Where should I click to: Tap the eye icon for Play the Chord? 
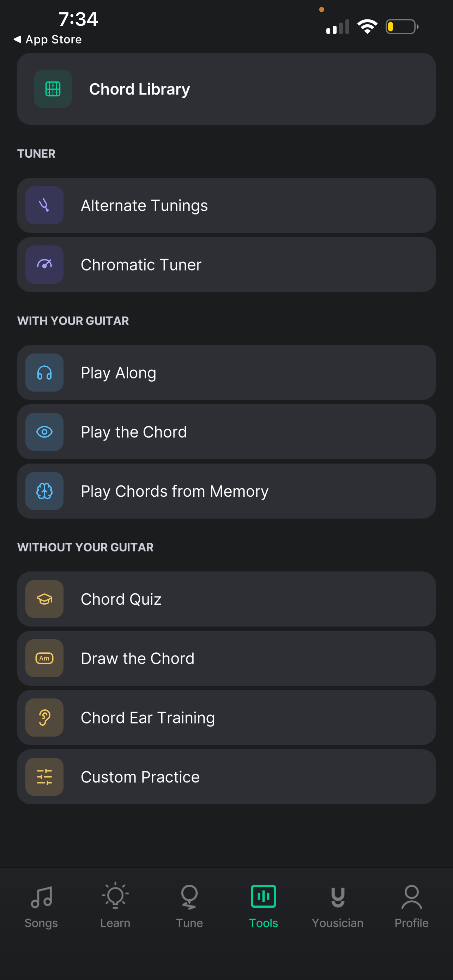pos(44,432)
